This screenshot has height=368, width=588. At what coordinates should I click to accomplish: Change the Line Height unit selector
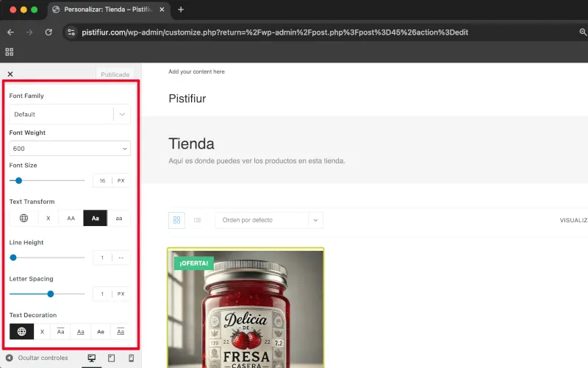point(121,258)
